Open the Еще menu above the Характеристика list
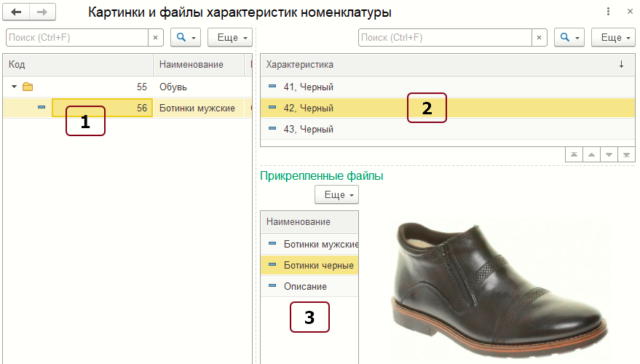Image resolution: width=640 pixels, height=364 pixels. (612, 37)
